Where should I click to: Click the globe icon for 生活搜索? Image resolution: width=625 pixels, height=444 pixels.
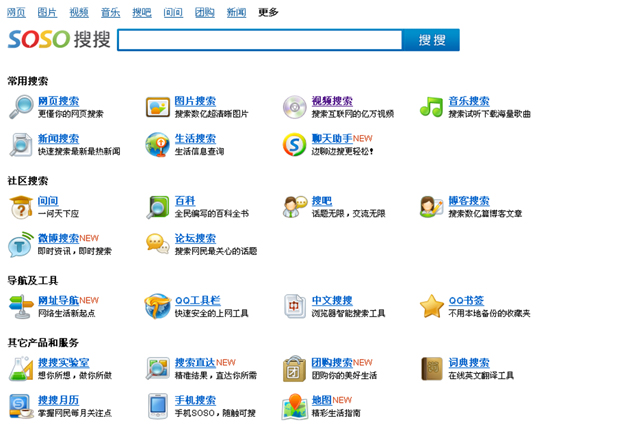click(157, 144)
